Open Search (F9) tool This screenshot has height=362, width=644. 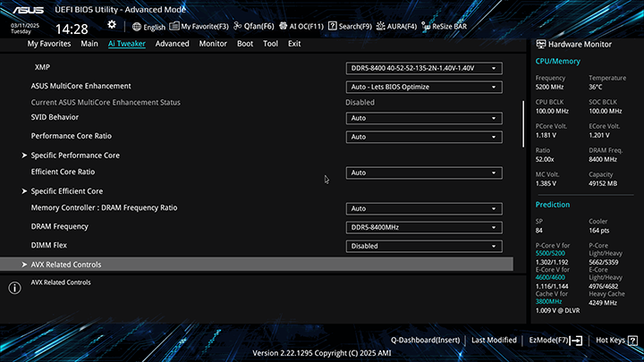click(351, 27)
